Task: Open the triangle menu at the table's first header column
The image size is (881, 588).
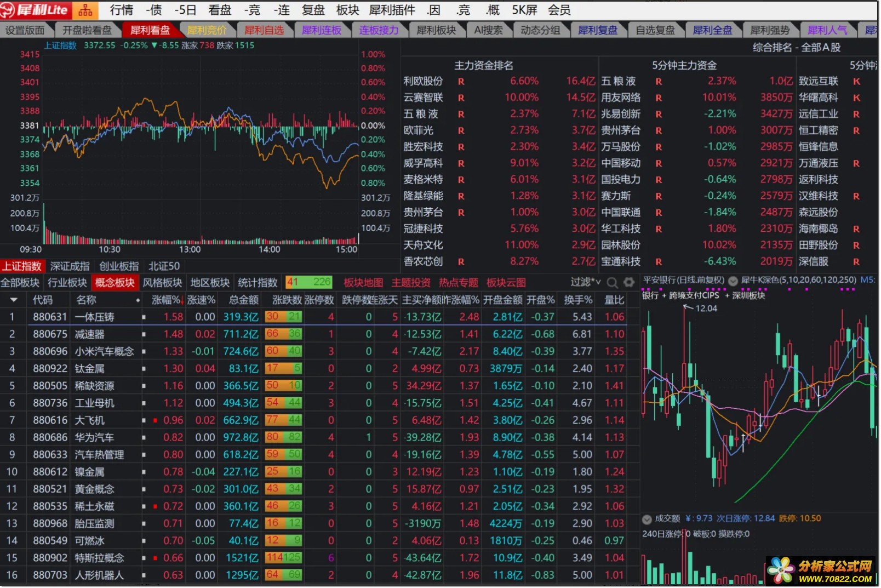Action: coord(13,300)
